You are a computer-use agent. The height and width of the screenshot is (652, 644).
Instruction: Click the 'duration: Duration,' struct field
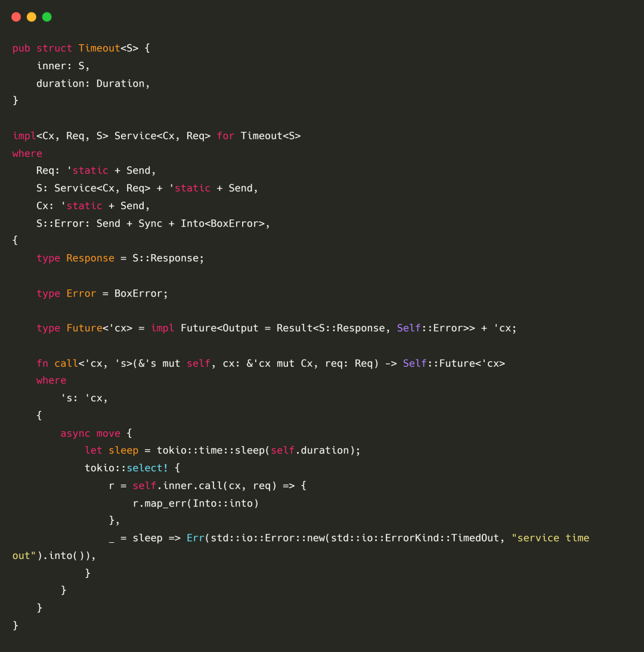93,84
